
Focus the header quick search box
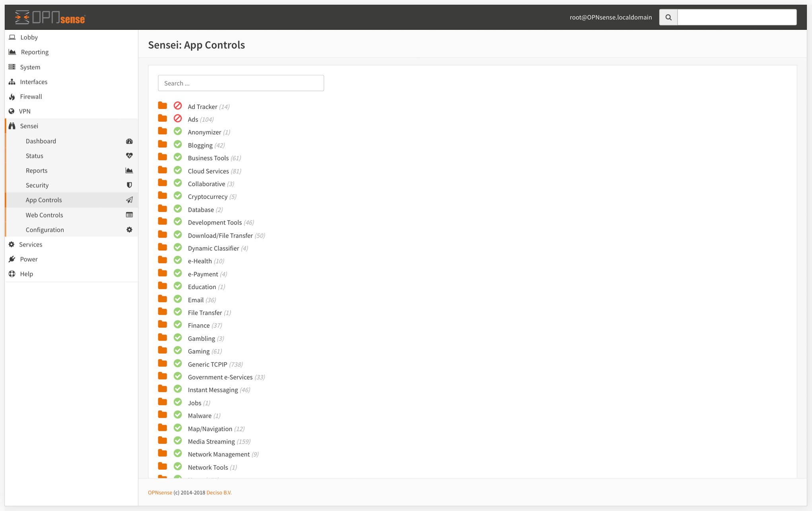coord(737,17)
